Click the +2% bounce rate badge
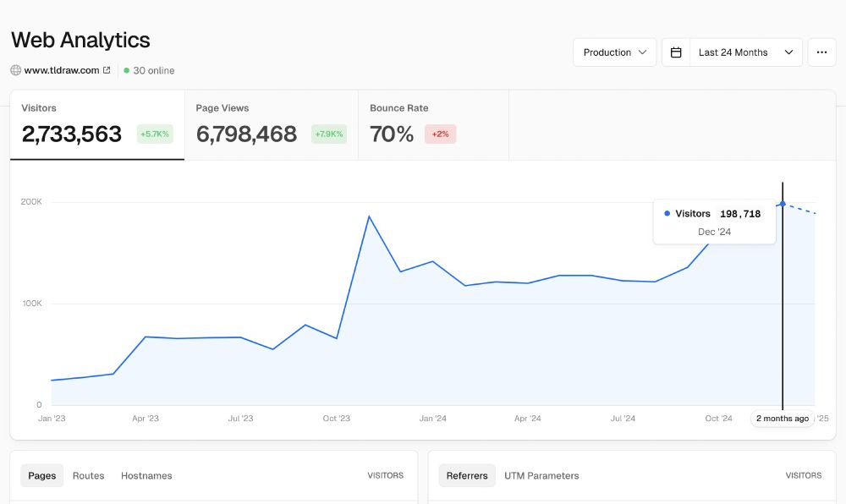This screenshot has width=846, height=504. click(440, 134)
